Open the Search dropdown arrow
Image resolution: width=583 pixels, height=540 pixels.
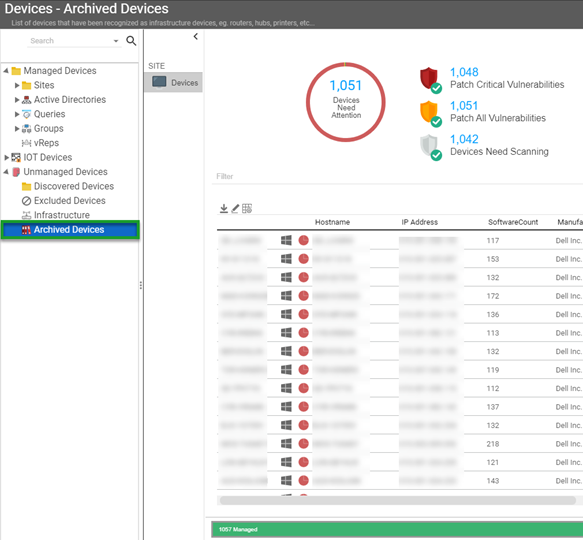pos(116,41)
